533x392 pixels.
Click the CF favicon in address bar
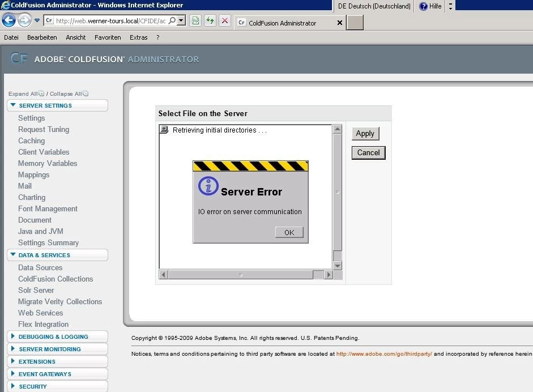(49, 20)
